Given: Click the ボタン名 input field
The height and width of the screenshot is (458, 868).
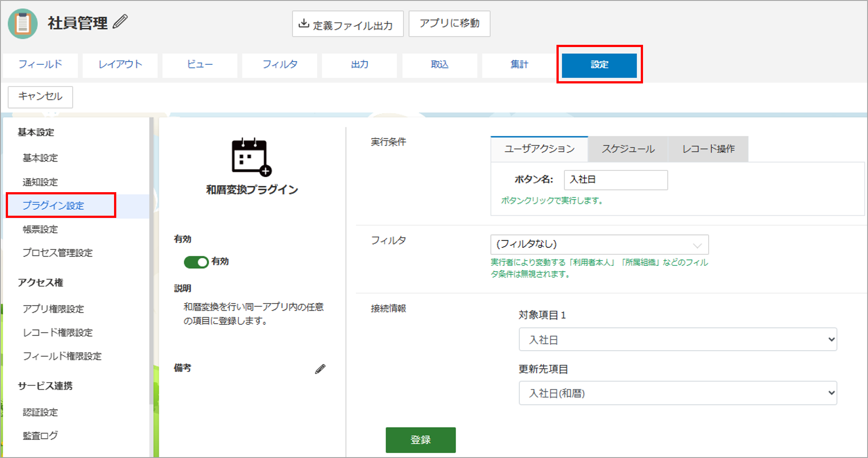Looking at the screenshot, I should coord(616,180).
